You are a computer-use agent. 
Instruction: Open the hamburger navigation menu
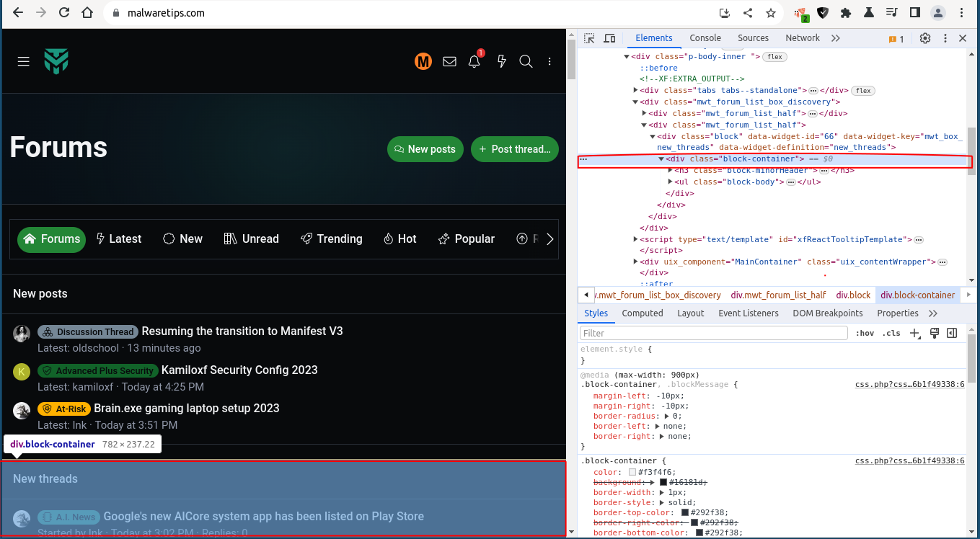pyautogui.click(x=24, y=62)
